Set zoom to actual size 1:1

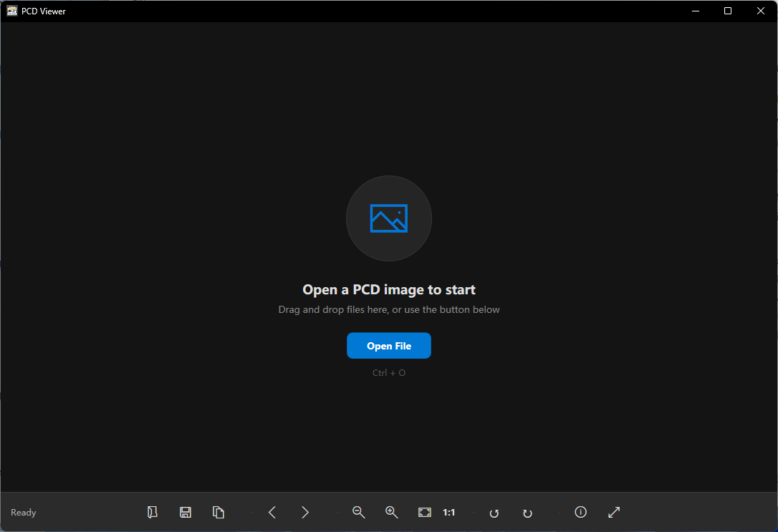pyautogui.click(x=449, y=512)
